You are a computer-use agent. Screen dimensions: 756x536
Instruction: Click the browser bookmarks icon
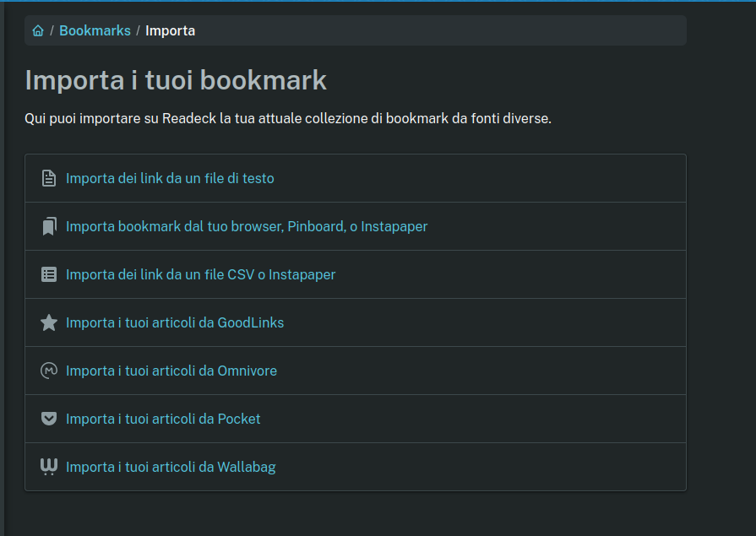coord(49,226)
